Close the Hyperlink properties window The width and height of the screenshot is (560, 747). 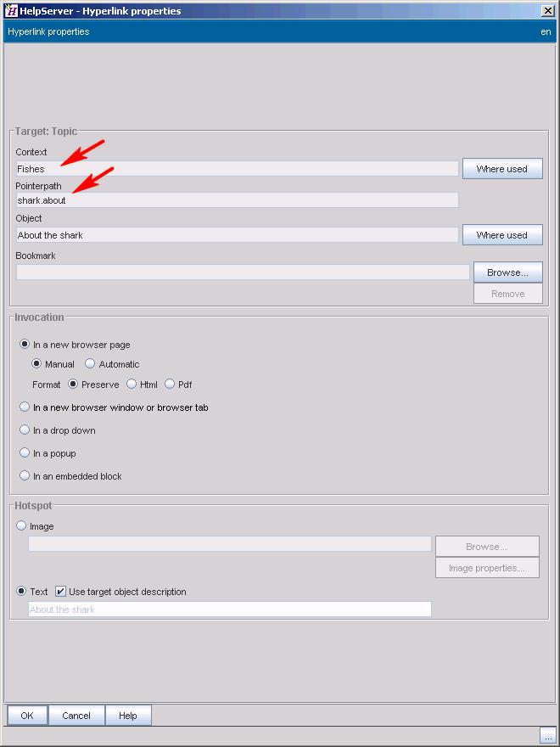pos(547,10)
